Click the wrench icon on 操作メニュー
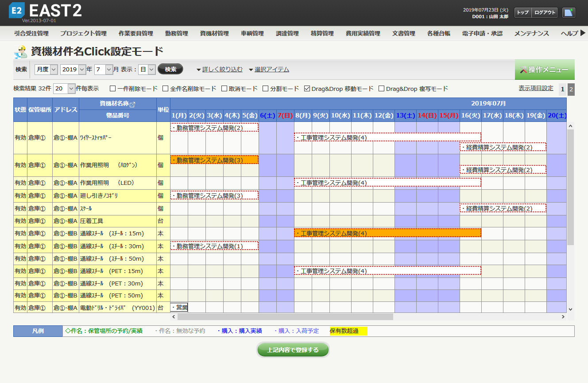Viewport: 588px width, 383px height. 524,70
